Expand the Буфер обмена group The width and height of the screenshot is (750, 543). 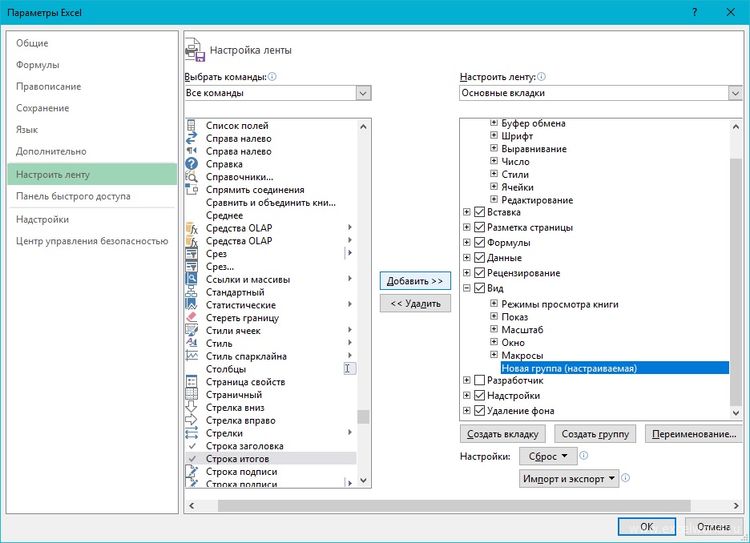[494, 122]
